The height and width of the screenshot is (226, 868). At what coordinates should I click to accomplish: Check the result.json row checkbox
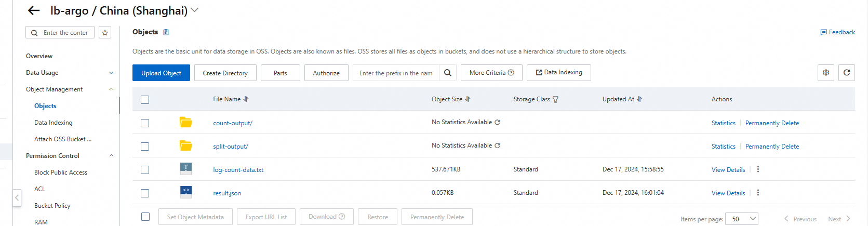[145, 193]
